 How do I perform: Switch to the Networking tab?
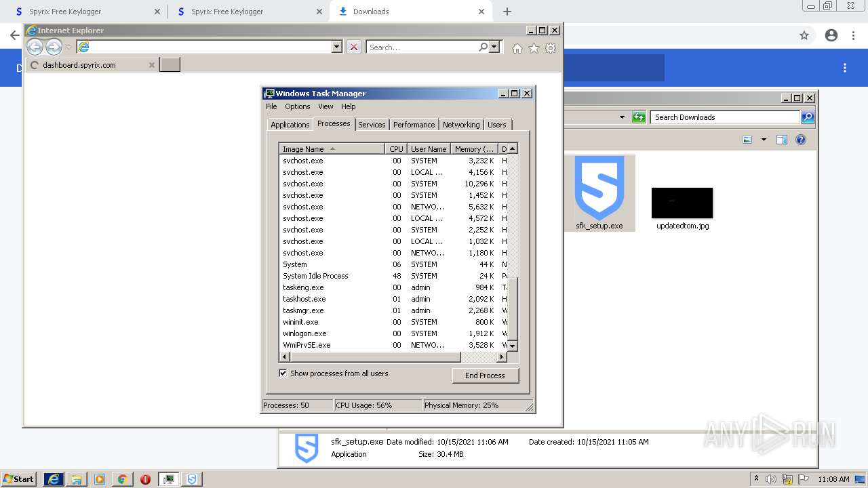pyautogui.click(x=461, y=125)
